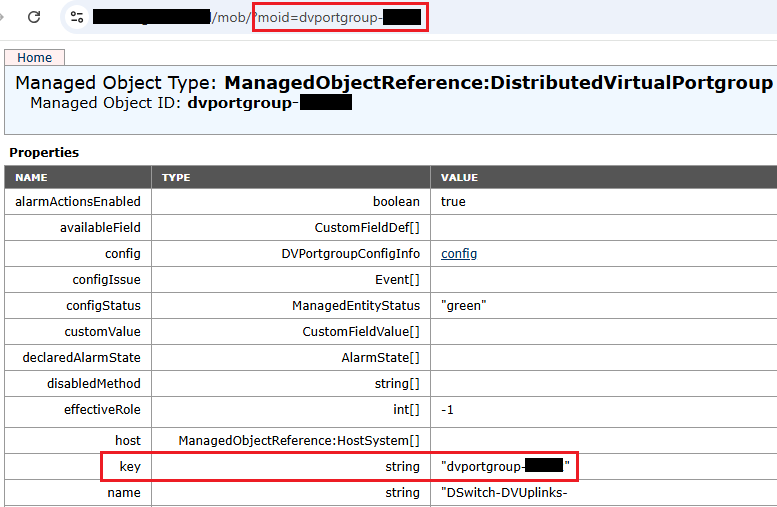This screenshot has width=777, height=507.
Task: Open the Home tab
Action: (35, 58)
